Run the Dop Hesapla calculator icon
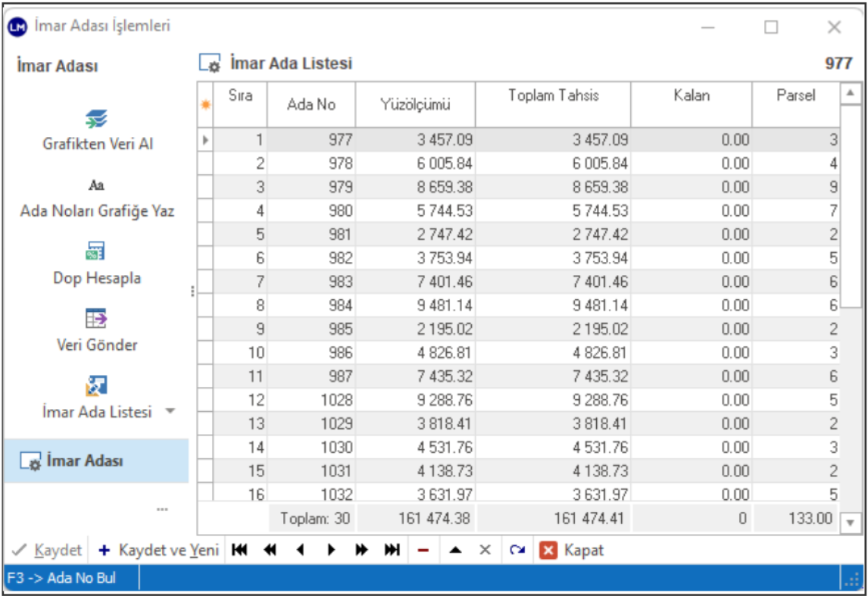The image size is (868, 596). click(96, 251)
